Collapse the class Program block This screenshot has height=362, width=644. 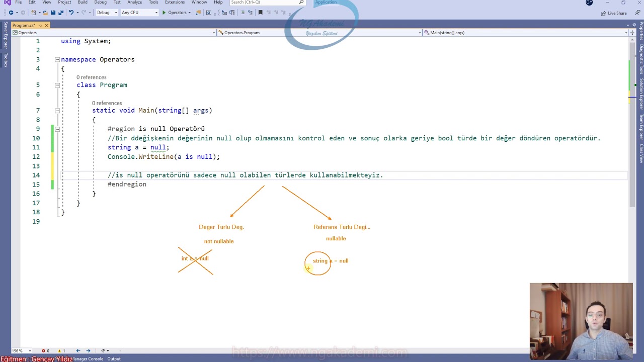point(57,85)
